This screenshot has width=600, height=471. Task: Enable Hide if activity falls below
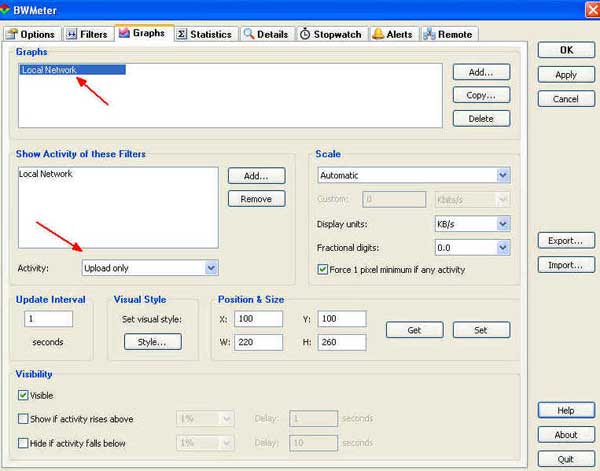click(x=23, y=443)
